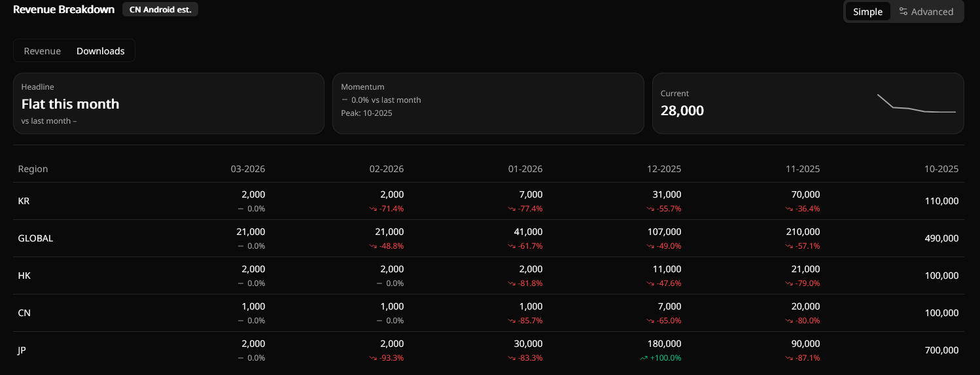Click the 01-2026 column header
The width and height of the screenshot is (980, 375).
(x=525, y=169)
